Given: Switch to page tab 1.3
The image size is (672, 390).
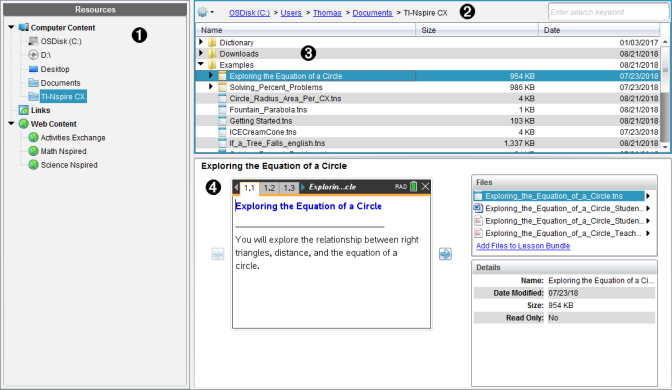Looking at the screenshot, I should click(x=289, y=188).
